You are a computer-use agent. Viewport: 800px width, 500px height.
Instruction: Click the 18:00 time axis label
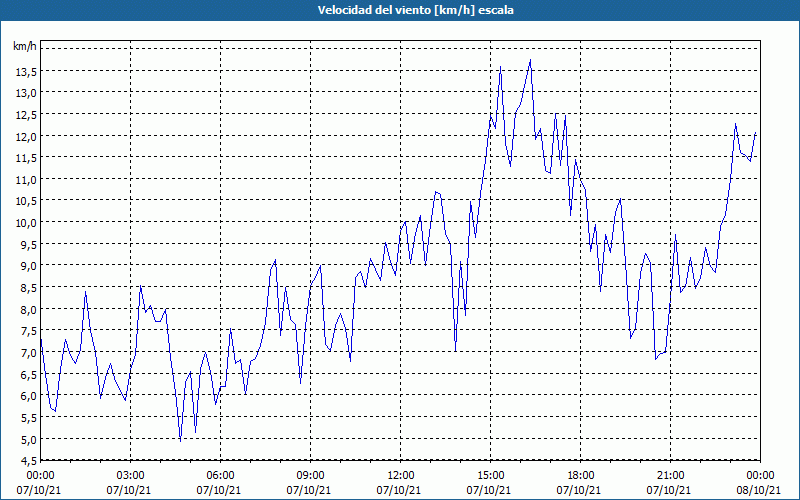click(581, 476)
